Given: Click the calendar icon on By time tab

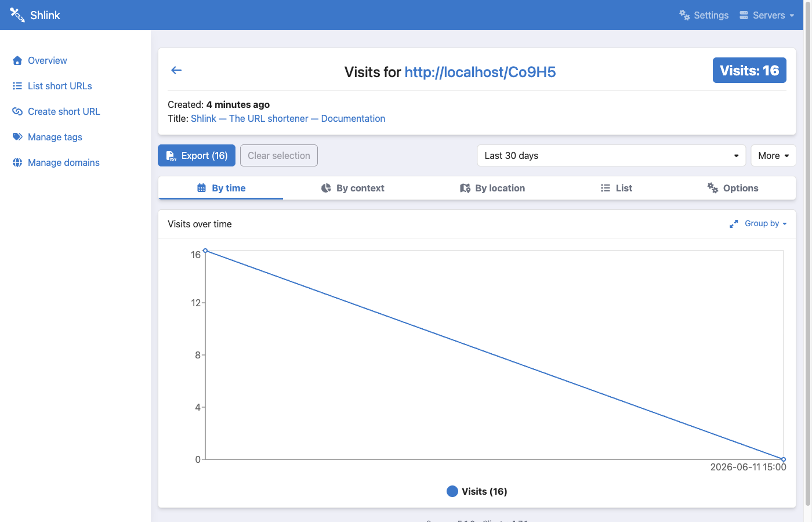Looking at the screenshot, I should (x=202, y=188).
